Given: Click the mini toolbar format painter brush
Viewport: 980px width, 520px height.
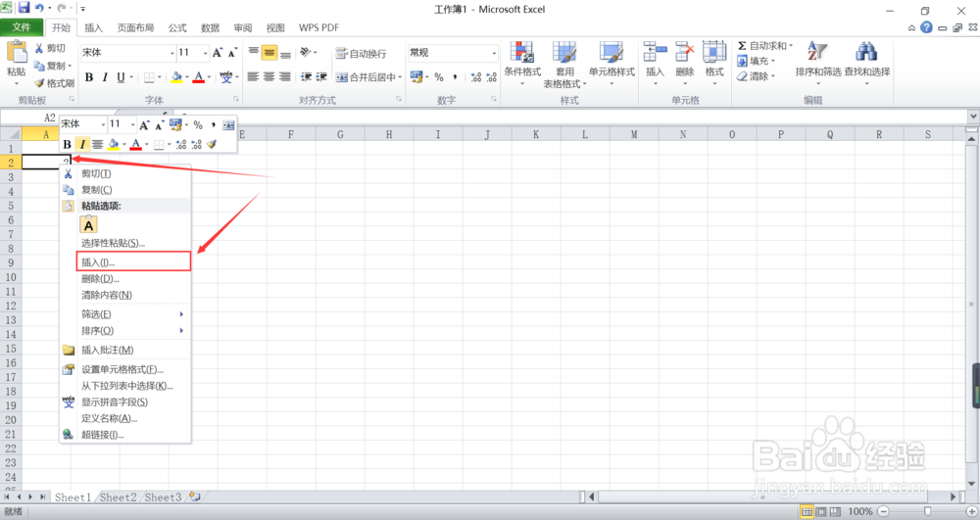Looking at the screenshot, I should point(212,144).
